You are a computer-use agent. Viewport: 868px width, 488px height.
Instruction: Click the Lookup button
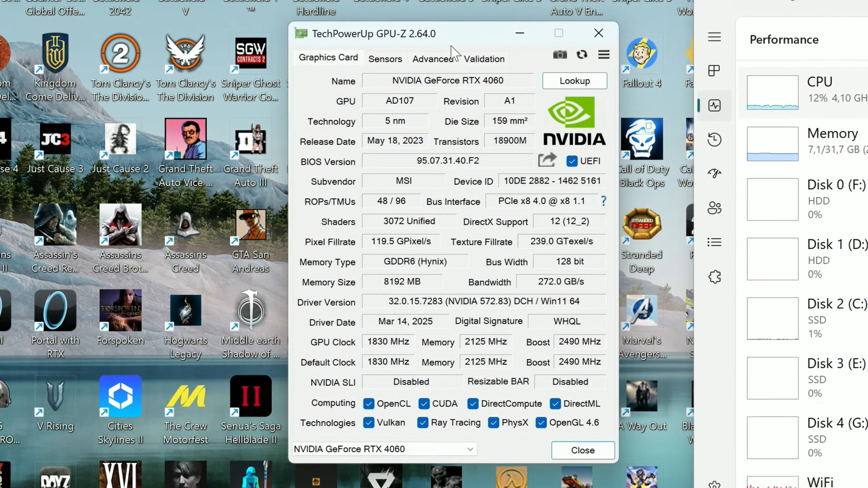pyautogui.click(x=575, y=81)
